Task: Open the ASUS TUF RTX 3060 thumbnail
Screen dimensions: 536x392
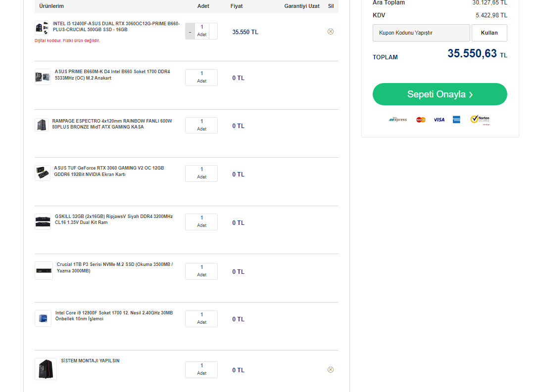Action: (43, 173)
